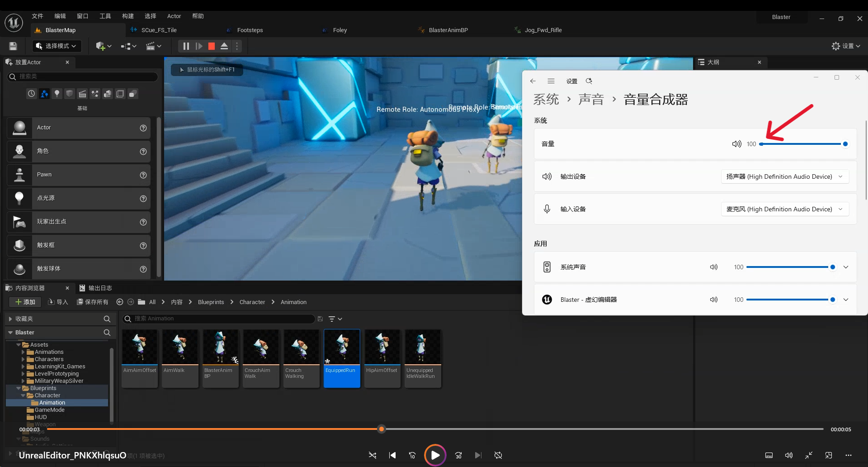Toggle subtitles button in media player
Viewport: 868px width, 467px height.
(x=769, y=455)
